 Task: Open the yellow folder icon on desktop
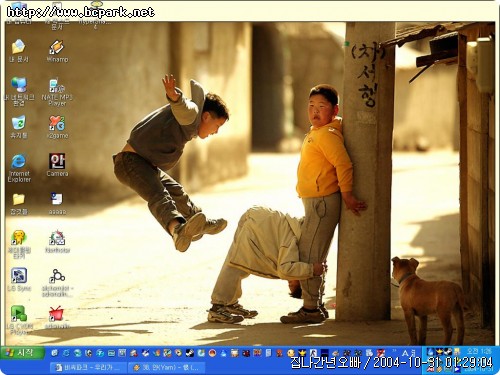pyautogui.click(x=19, y=203)
